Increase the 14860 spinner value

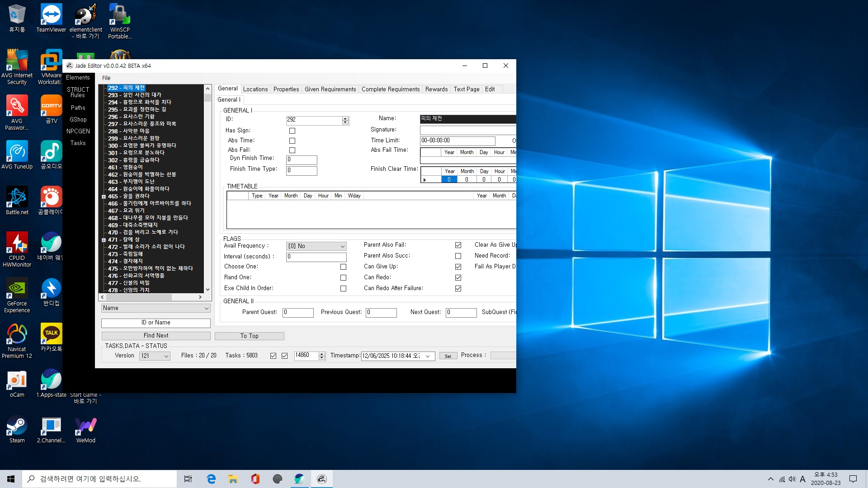[x=322, y=354]
